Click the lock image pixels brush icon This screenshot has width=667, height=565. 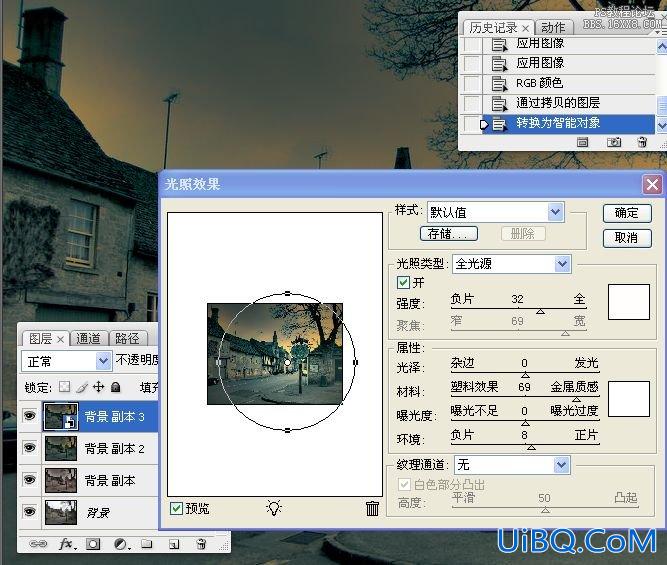[82, 387]
